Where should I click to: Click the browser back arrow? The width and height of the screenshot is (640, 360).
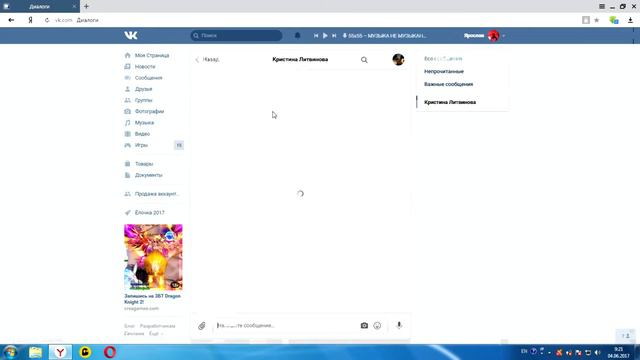[11, 20]
